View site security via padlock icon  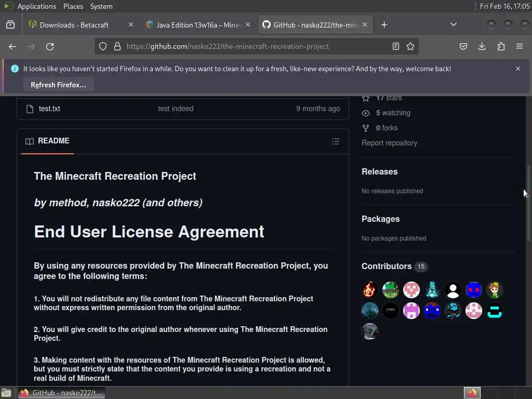117,46
